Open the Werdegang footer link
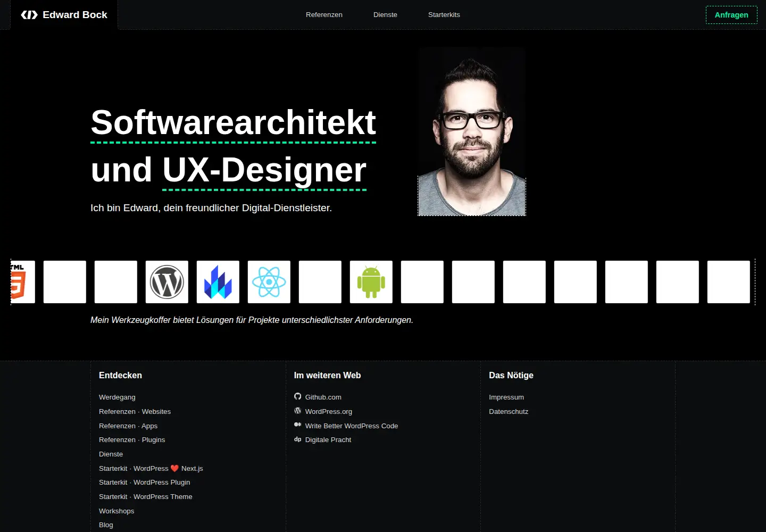This screenshot has height=532, width=766. click(117, 397)
